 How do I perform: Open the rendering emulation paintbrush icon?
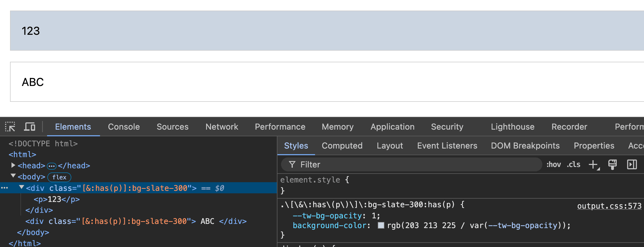click(612, 165)
